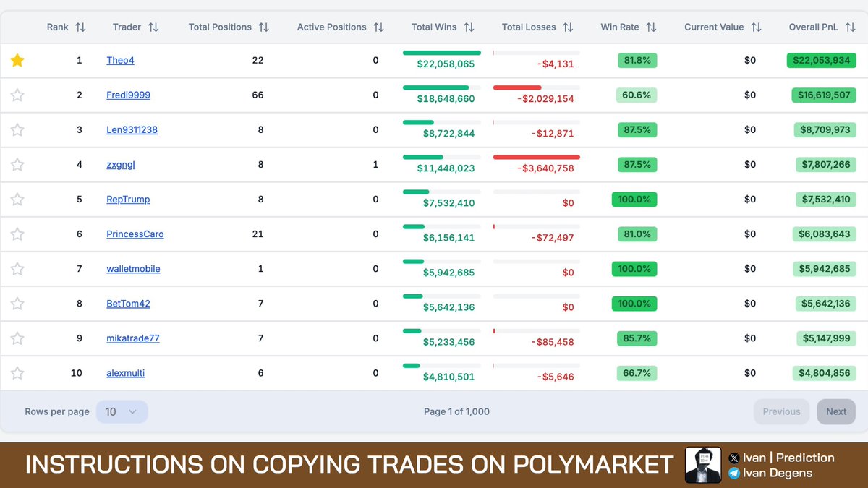Viewport: 868px width, 488px height.
Task: Sort by Current Value arrows icon
Action: [756, 27]
